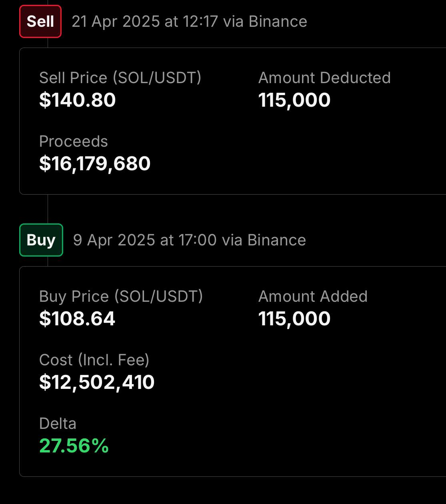The height and width of the screenshot is (504, 446).
Task: Click the Sell Price (SOL/USDT) label
Action: pos(120,78)
